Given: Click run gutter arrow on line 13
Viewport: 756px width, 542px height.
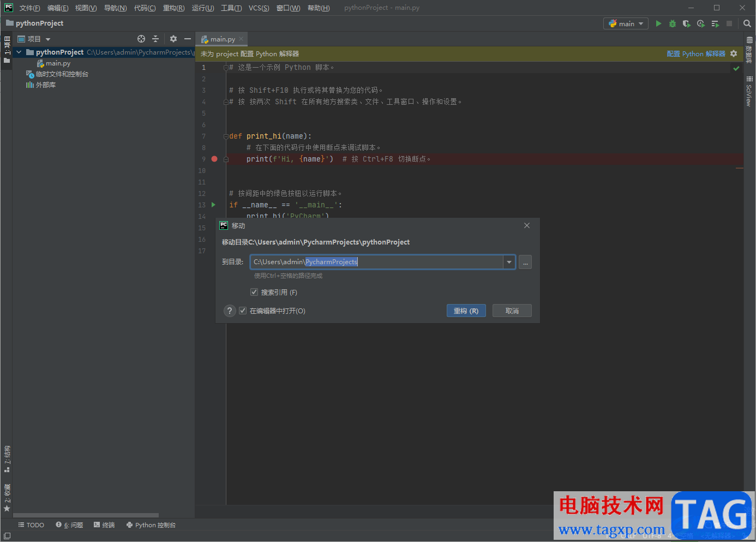Looking at the screenshot, I should tap(213, 205).
